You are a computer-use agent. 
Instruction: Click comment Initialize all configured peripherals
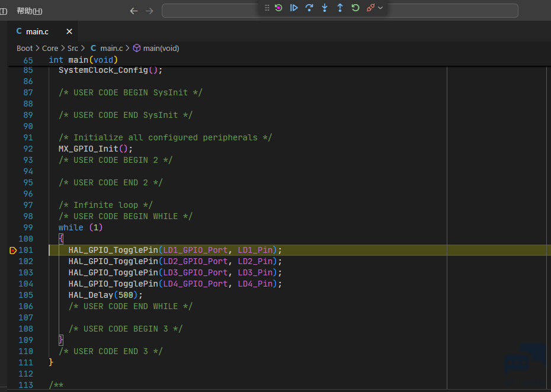point(165,137)
